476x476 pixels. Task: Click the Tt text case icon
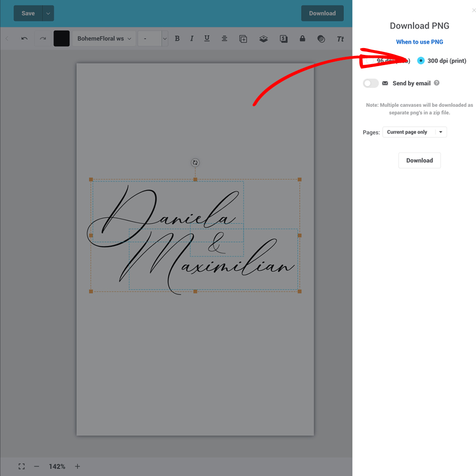tap(340, 39)
